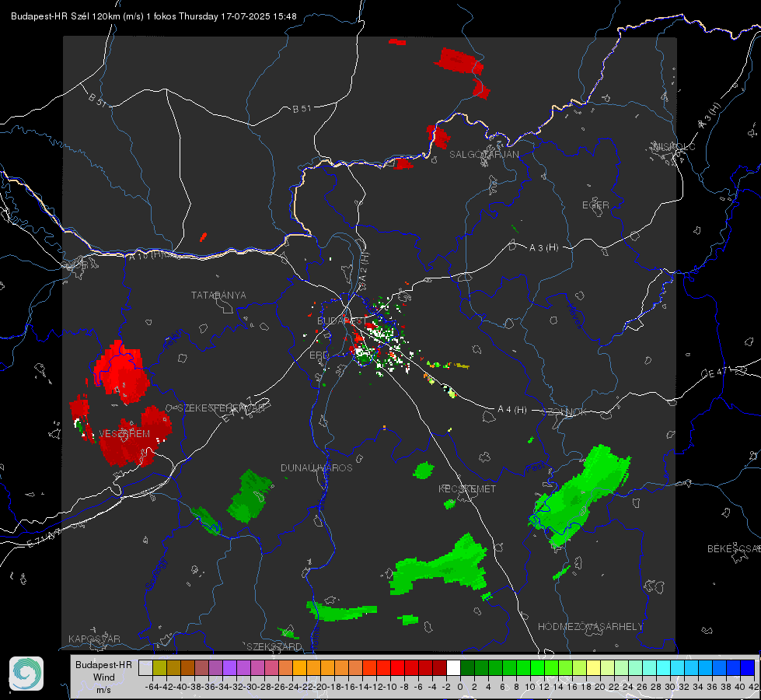Click the "Budapest-HR Wind m/s" legend label
This screenshot has width=761, height=700.
click(104, 677)
